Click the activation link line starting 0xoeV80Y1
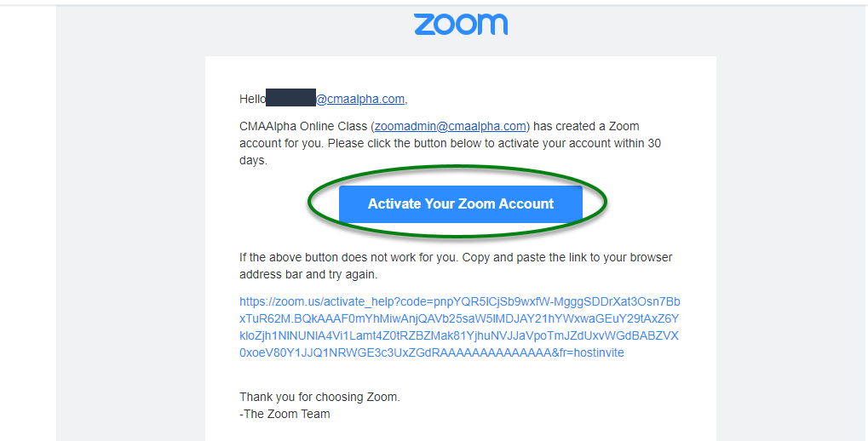 click(x=432, y=352)
